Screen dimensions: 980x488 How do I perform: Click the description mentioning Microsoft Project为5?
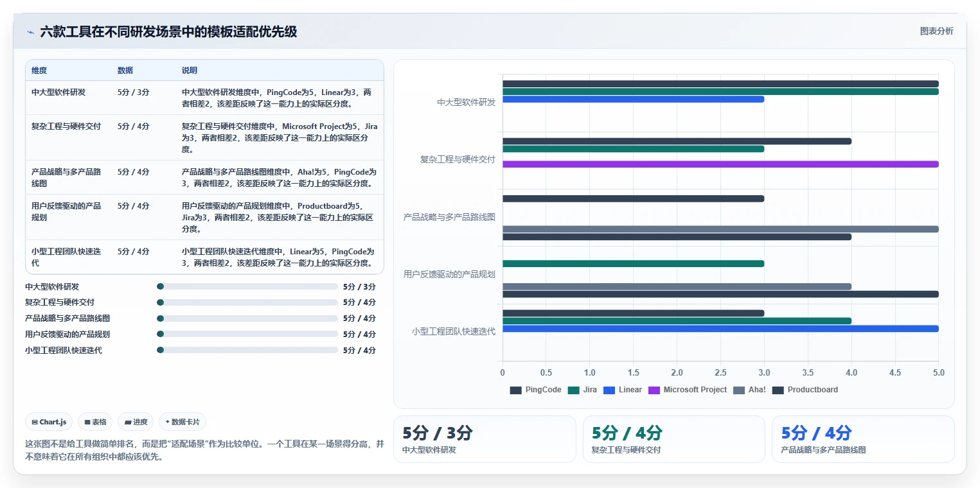(x=280, y=138)
